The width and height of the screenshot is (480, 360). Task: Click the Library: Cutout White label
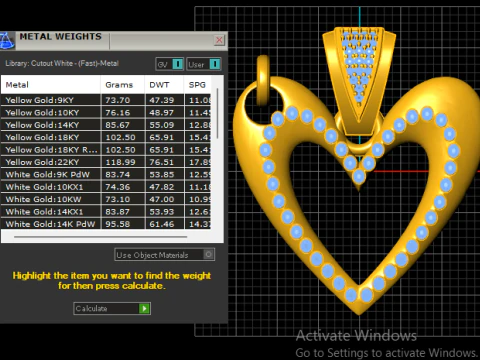coord(62,63)
